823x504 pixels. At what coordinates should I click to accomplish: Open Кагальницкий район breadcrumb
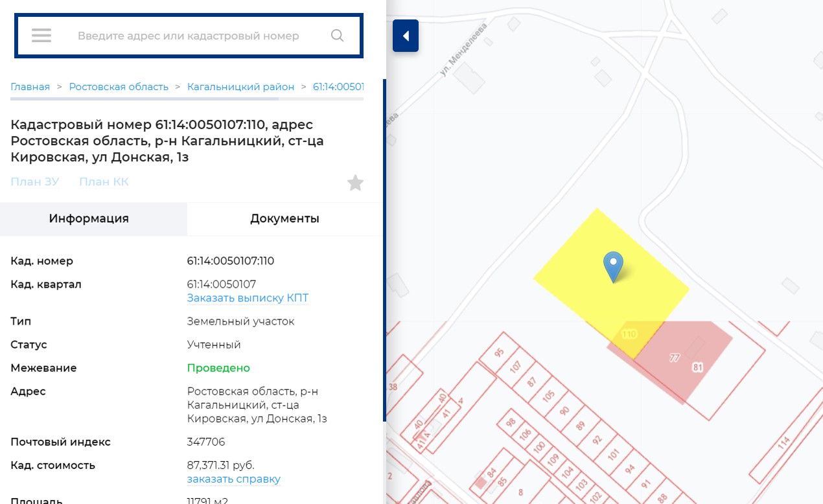click(240, 87)
